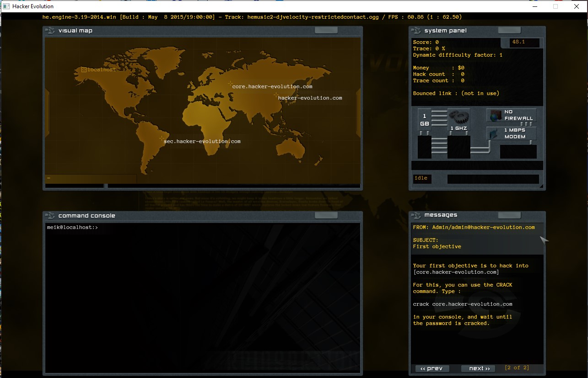This screenshot has width=588, height=378.
Task: Click the messages panel header button
Action: click(509, 215)
